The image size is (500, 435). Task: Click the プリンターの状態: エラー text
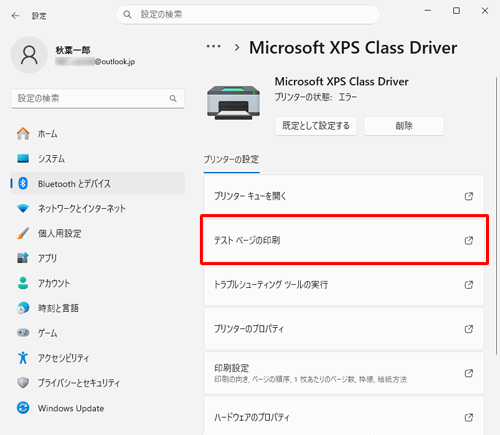pos(315,97)
